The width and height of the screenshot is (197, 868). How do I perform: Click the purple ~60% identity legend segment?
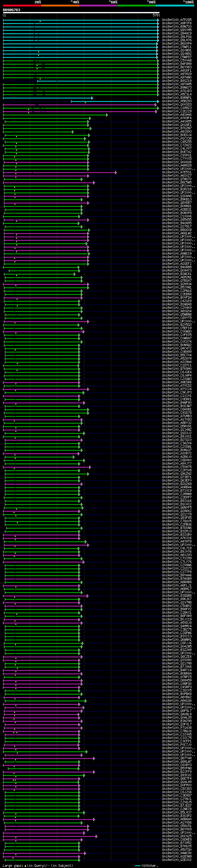99,6
